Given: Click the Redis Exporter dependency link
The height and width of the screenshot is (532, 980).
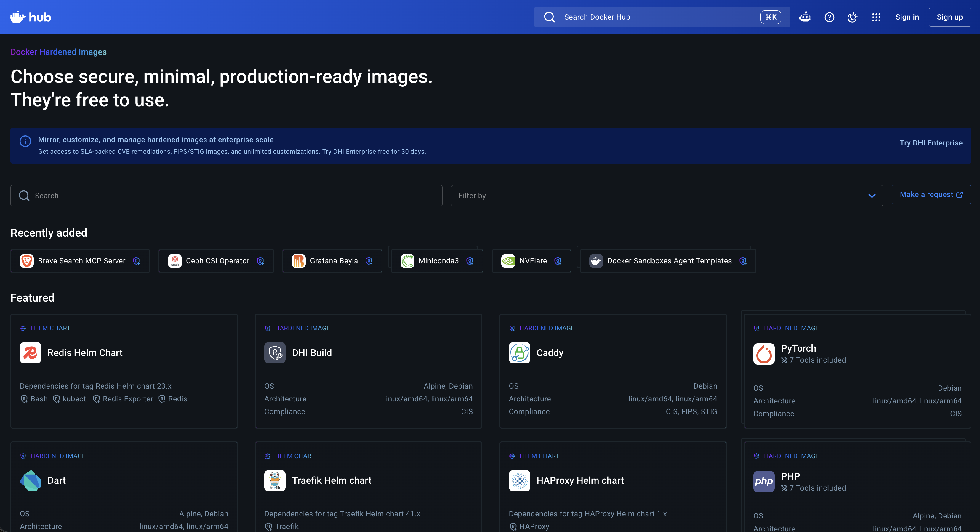Looking at the screenshot, I should [123, 399].
